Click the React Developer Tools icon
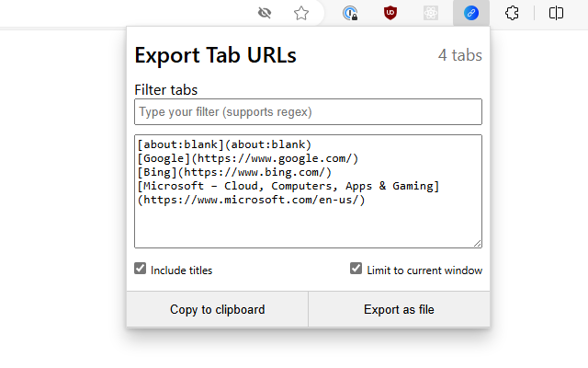This screenshot has height=368, width=588. (431, 13)
